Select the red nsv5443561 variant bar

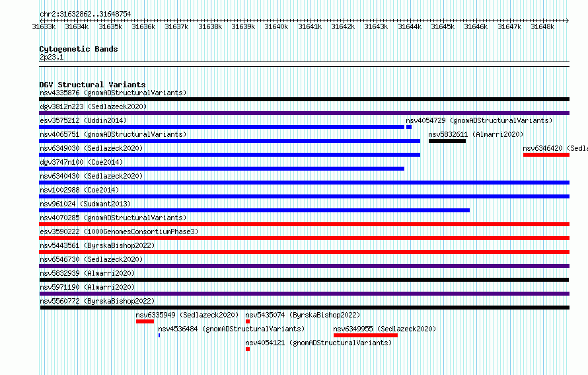(304, 252)
